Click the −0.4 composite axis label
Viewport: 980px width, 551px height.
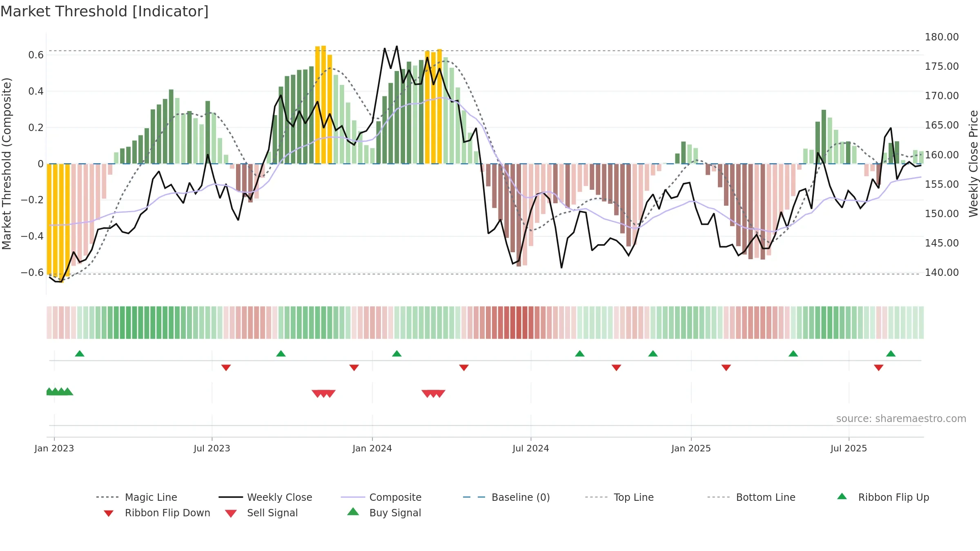[x=32, y=236]
